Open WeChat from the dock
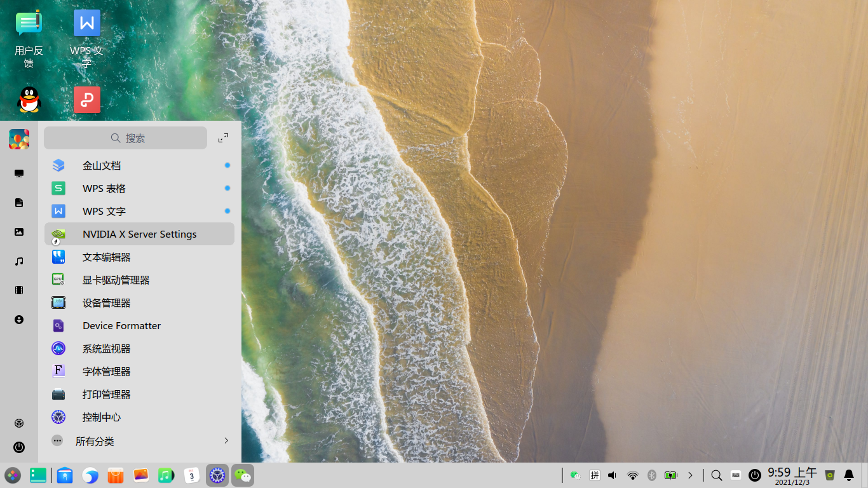This screenshot has height=488, width=868. pyautogui.click(x=243, y=475)
